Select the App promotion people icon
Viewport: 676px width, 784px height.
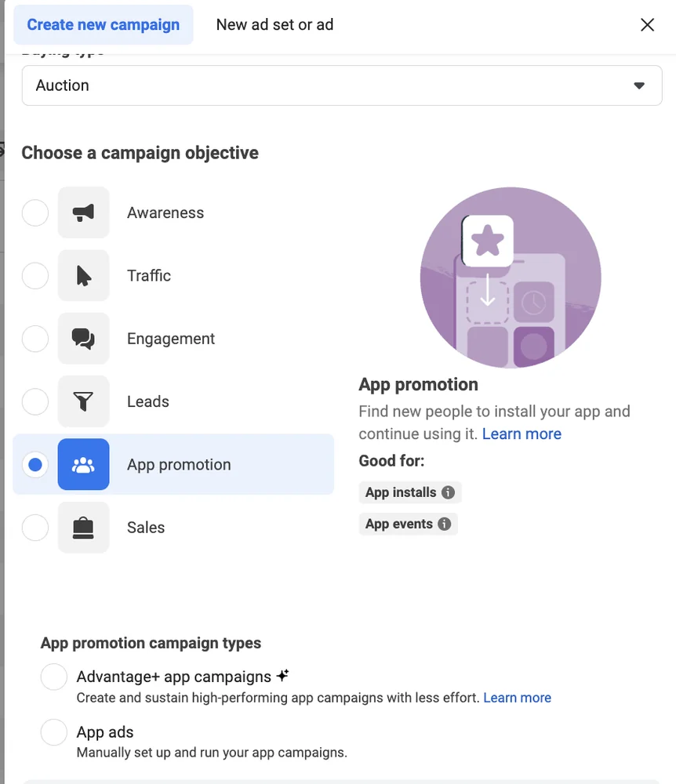tap(83, 464)
